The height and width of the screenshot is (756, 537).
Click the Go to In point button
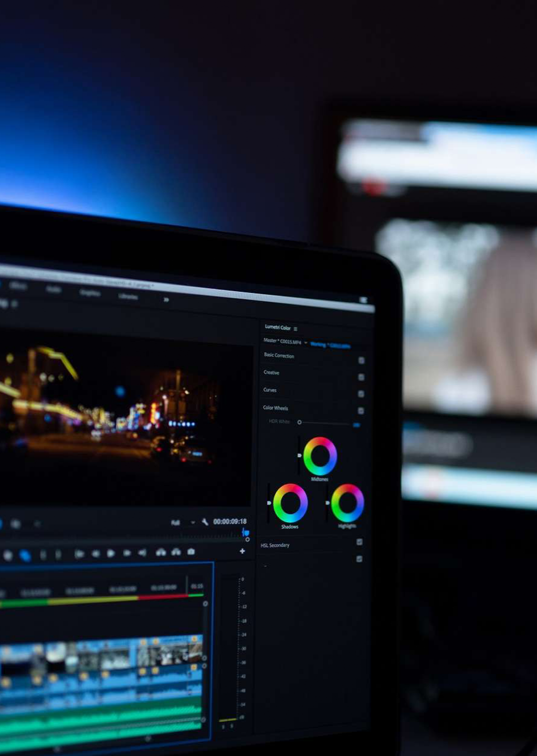[x=79, y=554]
